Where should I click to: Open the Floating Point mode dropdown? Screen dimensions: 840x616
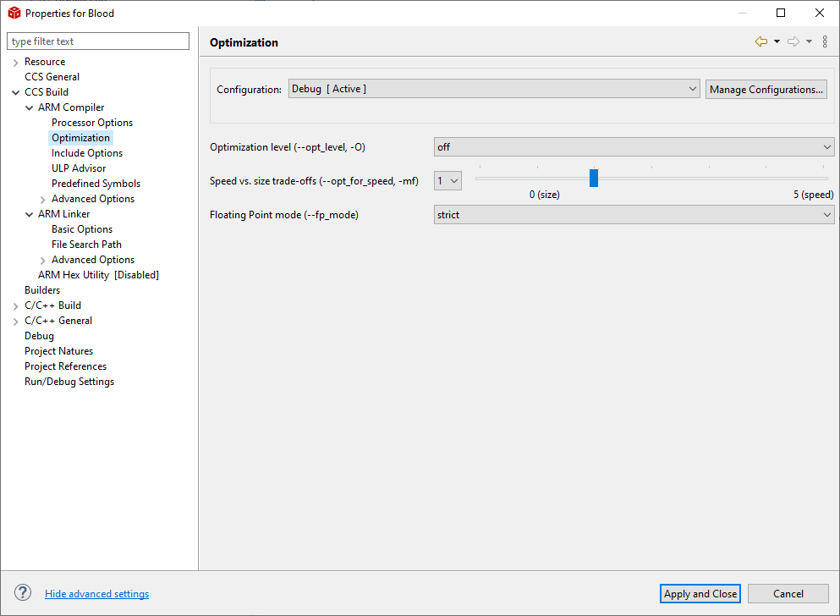[634, 215]
